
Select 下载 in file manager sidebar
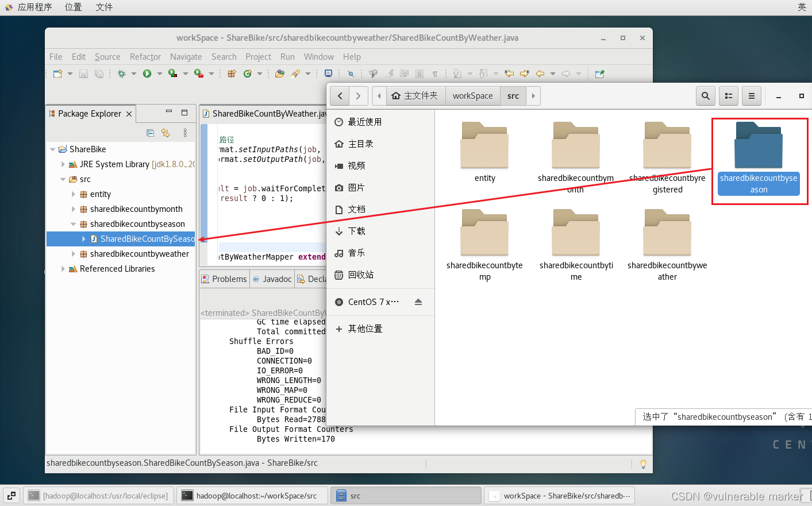[380, 231]
